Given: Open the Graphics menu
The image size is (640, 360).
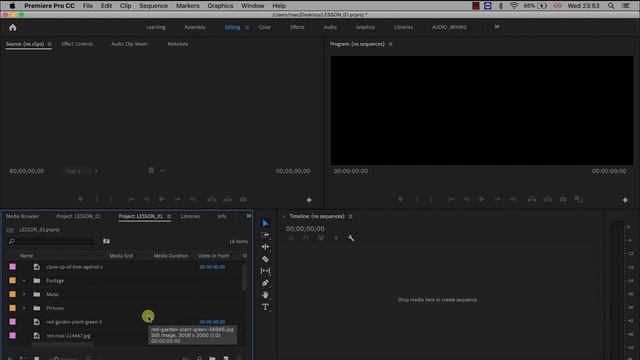Looking at the screenshot, I should tap(220, 6).
